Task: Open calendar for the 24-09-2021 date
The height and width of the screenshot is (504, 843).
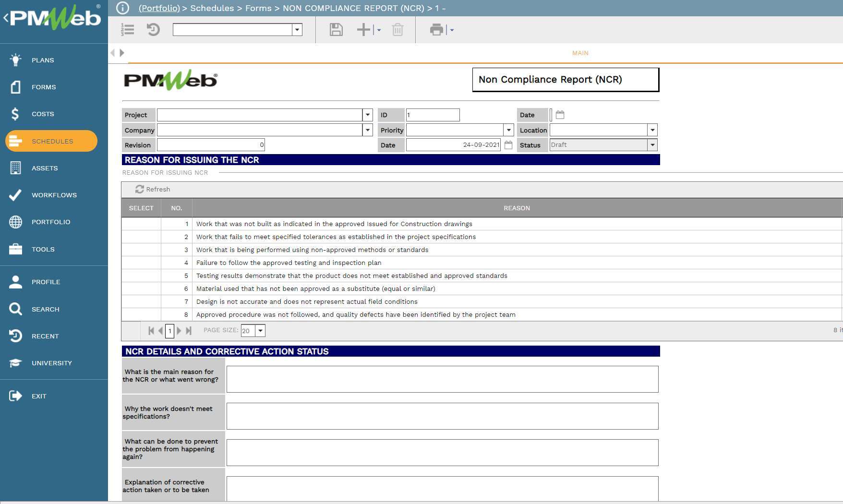Action: 508,145
